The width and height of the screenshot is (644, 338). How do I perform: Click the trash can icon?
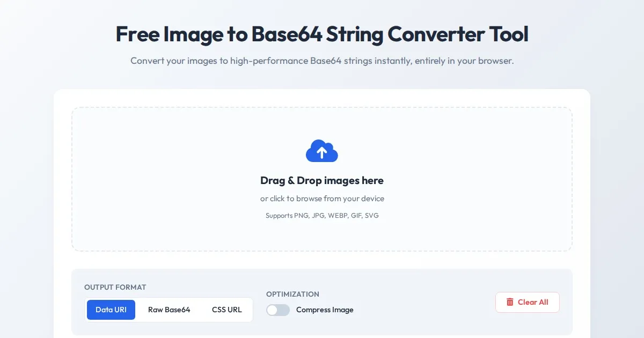(x=510, y=302)
